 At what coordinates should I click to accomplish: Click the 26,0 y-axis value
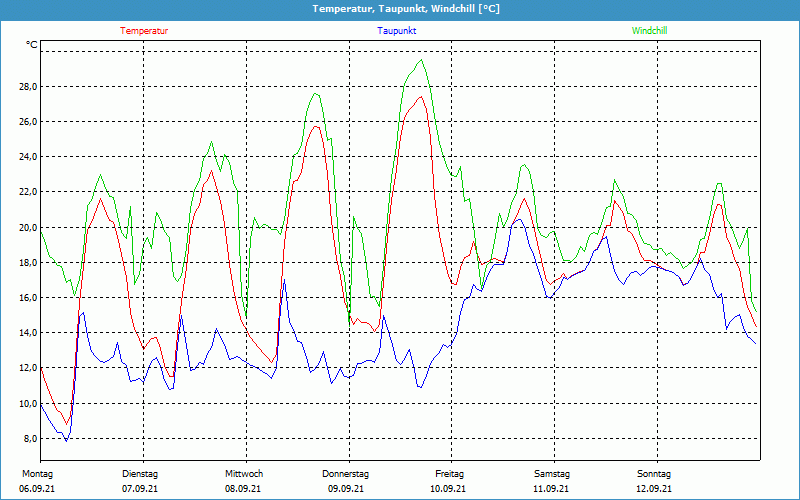coord(29,121)
